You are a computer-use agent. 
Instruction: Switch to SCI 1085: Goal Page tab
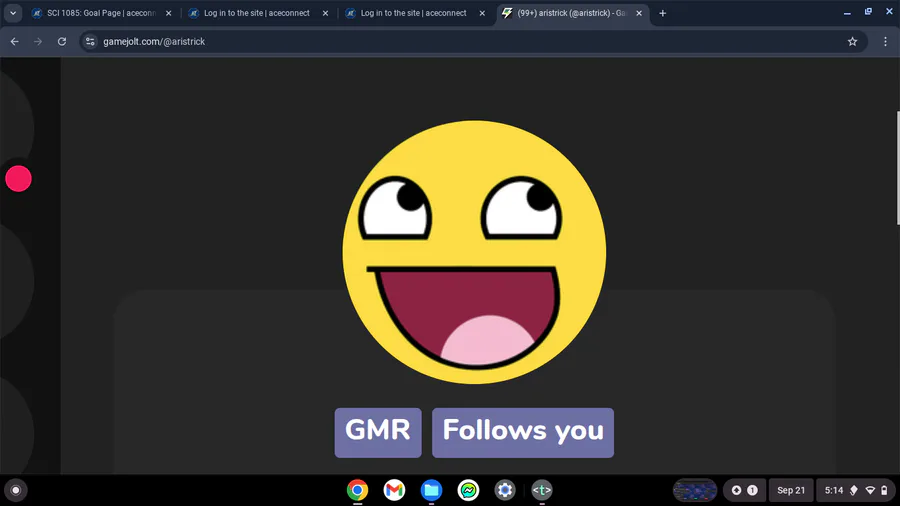pos(102,13)
